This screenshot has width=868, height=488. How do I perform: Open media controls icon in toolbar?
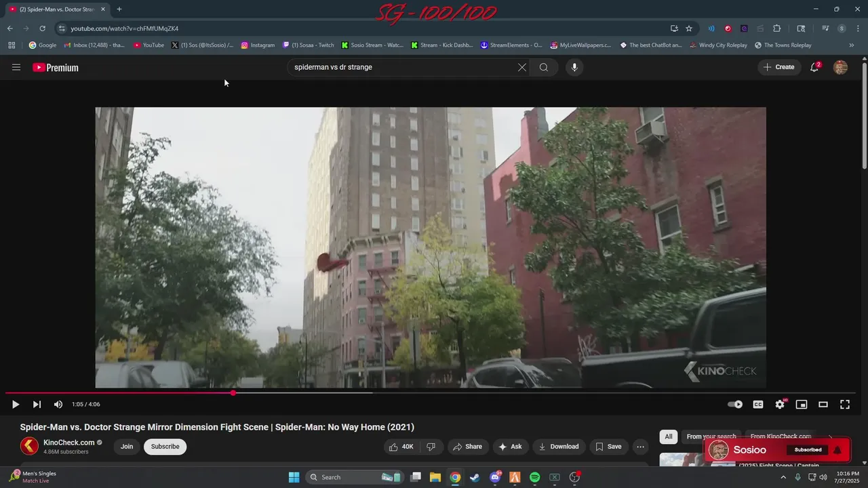click(825, 28)
